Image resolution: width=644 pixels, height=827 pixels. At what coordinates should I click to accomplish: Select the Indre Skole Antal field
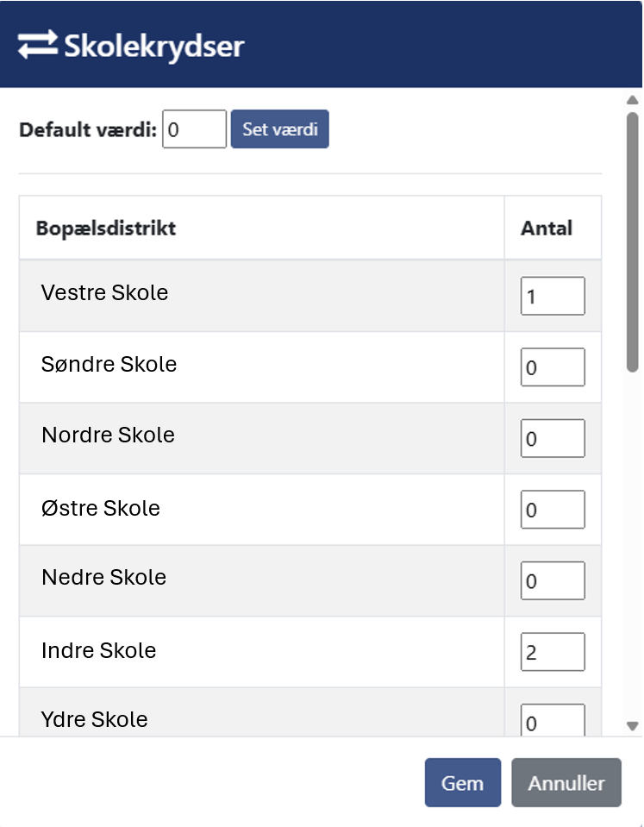[x=553, y=652]
